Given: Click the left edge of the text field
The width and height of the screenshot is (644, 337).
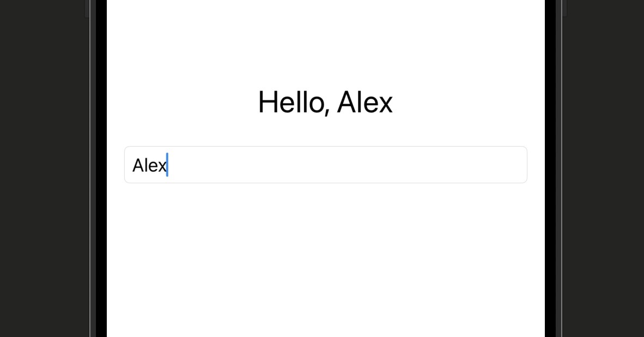Looking at the screenshot, I should (x=126, y=165).
